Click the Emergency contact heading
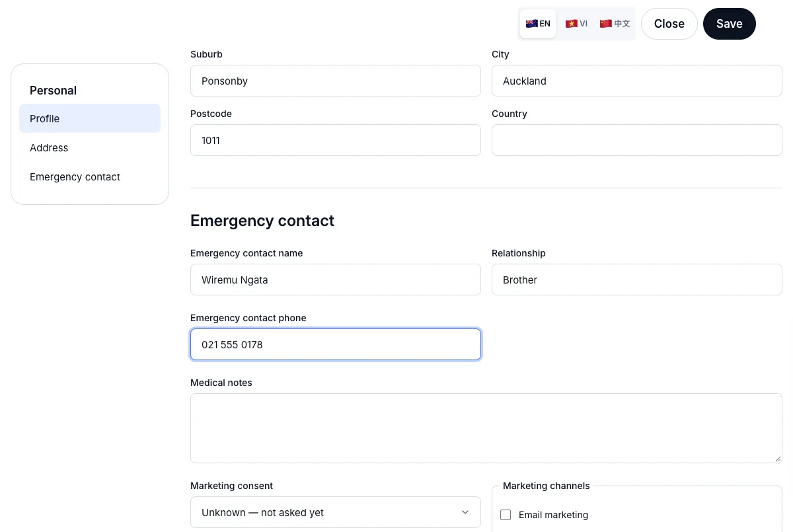The height and width of the screenshot is (532, 793). [262, 220]
